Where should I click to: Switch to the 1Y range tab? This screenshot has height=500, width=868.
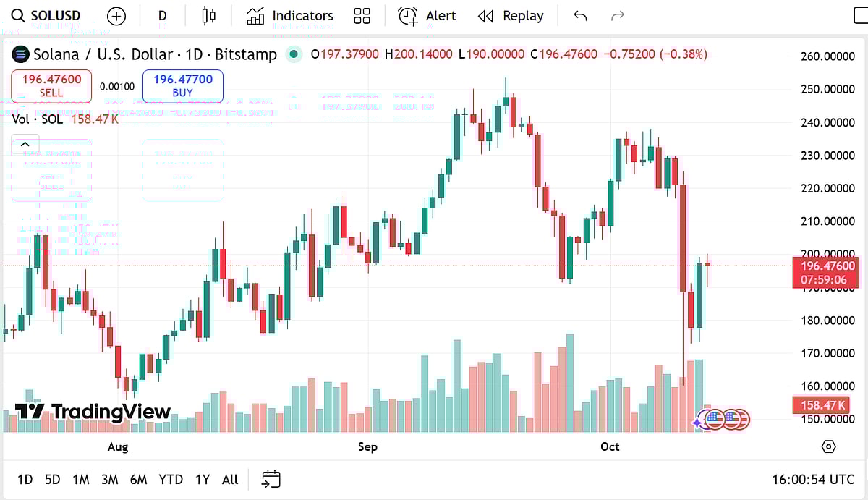click(x=201, y=479)
